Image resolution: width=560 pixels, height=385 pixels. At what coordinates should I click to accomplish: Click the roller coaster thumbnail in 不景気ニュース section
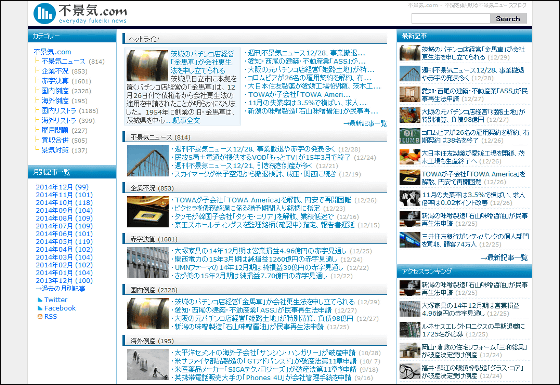[x=148, y=160]
